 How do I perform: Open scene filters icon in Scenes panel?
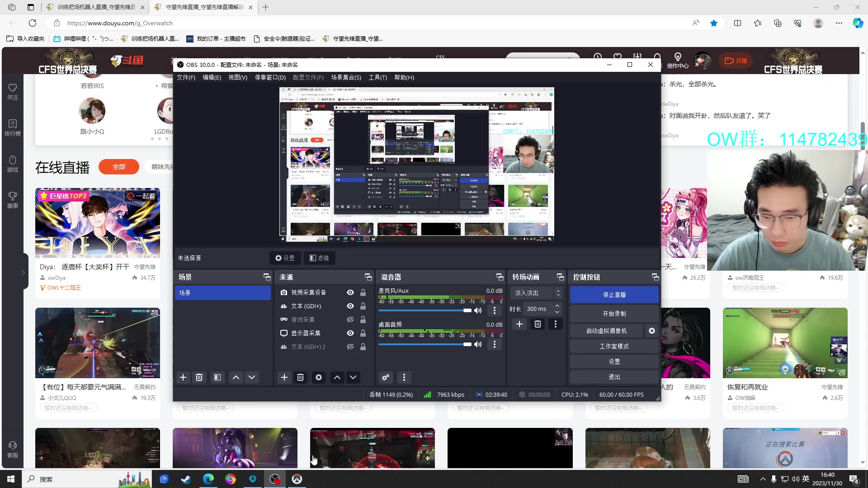click(x=217, y=377)
